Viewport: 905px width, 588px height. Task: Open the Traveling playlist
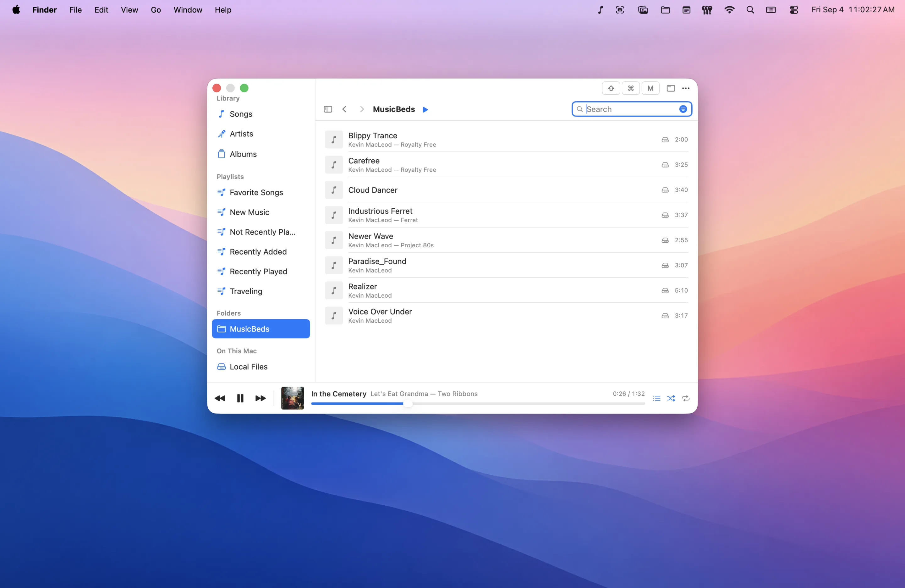tap(261, 291)
